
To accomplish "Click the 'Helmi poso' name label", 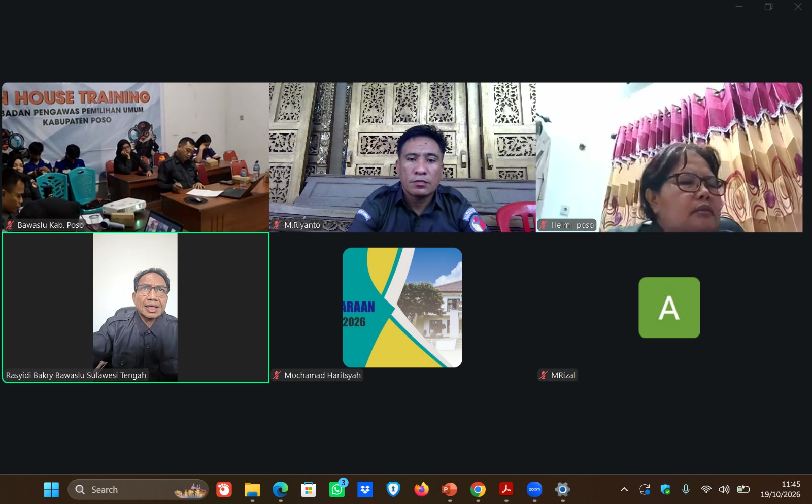I will 572,225.
